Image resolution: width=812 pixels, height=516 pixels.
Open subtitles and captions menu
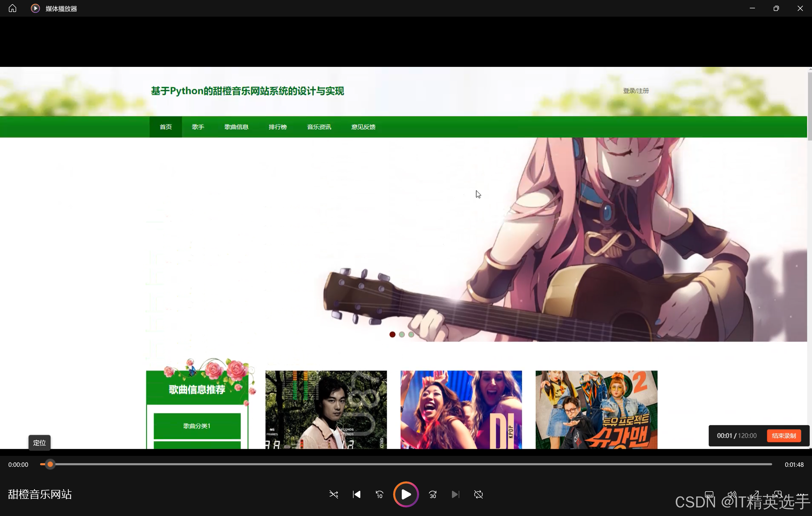[x=709, y=494]
